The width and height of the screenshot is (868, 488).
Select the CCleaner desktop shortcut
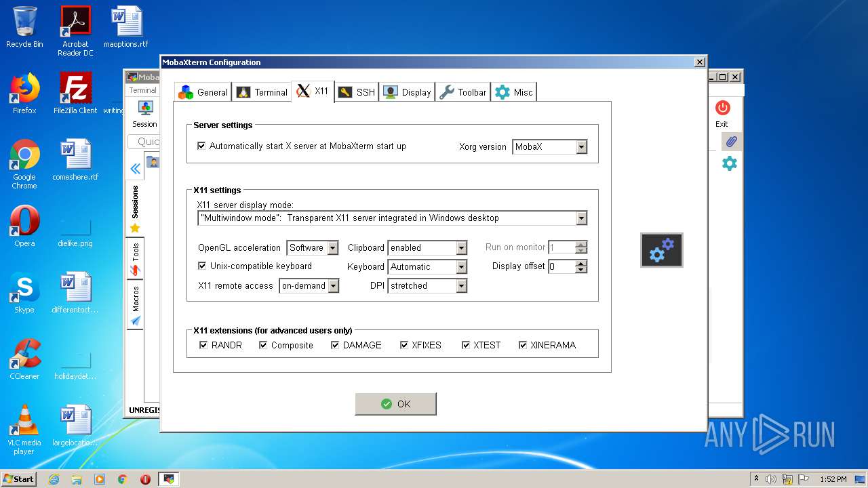pos(24,359)
